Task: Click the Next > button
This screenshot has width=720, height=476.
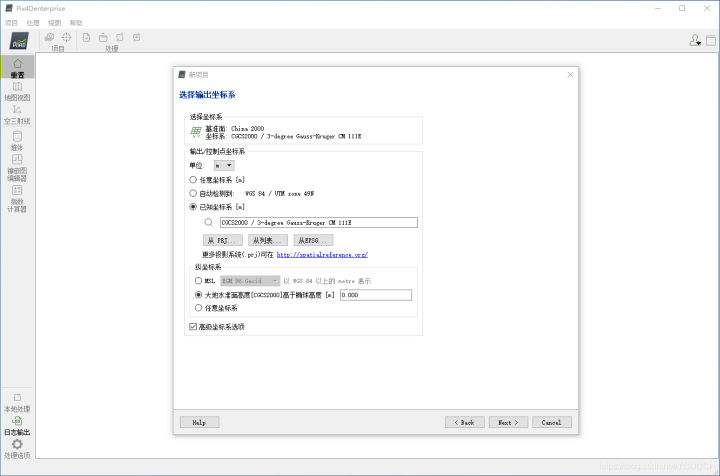Action: point(507,422)
